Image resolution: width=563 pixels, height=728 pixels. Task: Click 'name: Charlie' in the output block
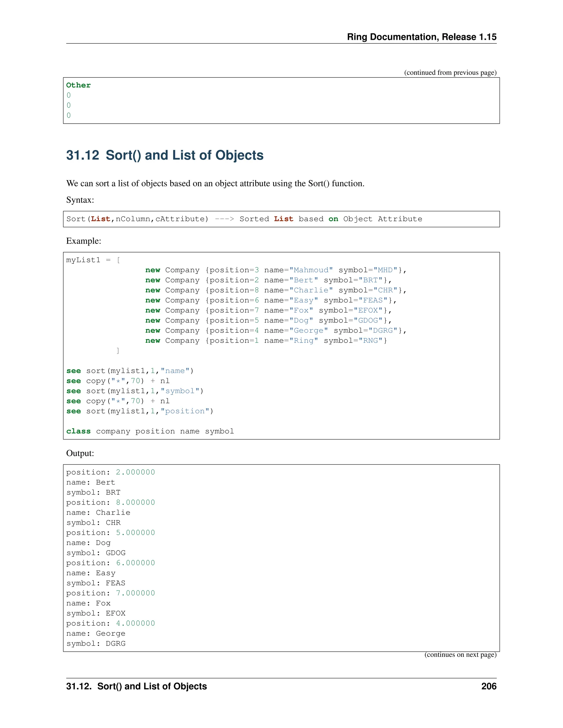(98, 513)
